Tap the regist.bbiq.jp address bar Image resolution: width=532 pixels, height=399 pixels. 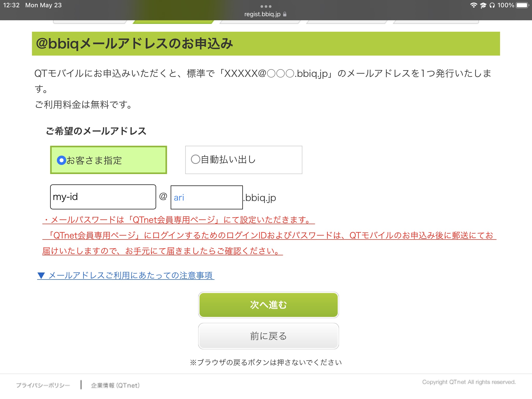[x=265, y=14]
